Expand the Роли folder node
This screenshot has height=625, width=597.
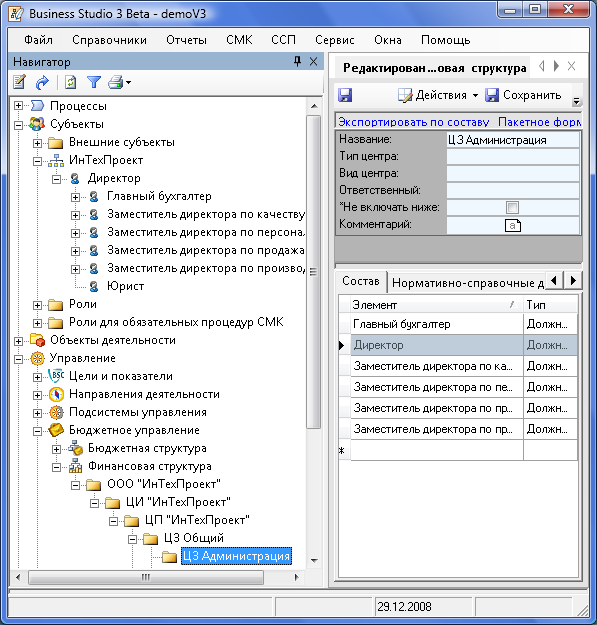[37, 305]
